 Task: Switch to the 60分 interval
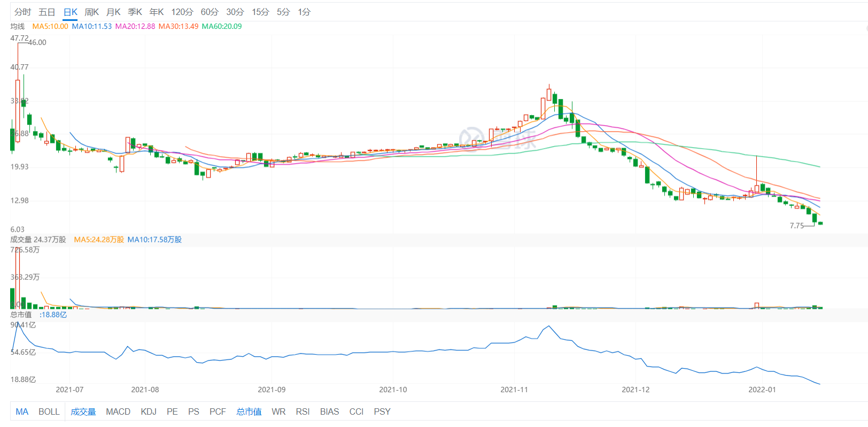210,12
